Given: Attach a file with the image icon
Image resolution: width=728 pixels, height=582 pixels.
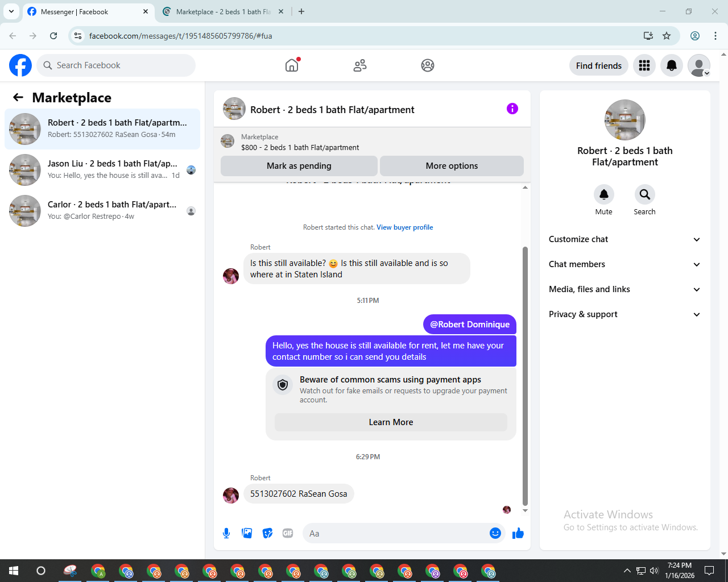Looking at the screenshot, I should tap(247, 533).
